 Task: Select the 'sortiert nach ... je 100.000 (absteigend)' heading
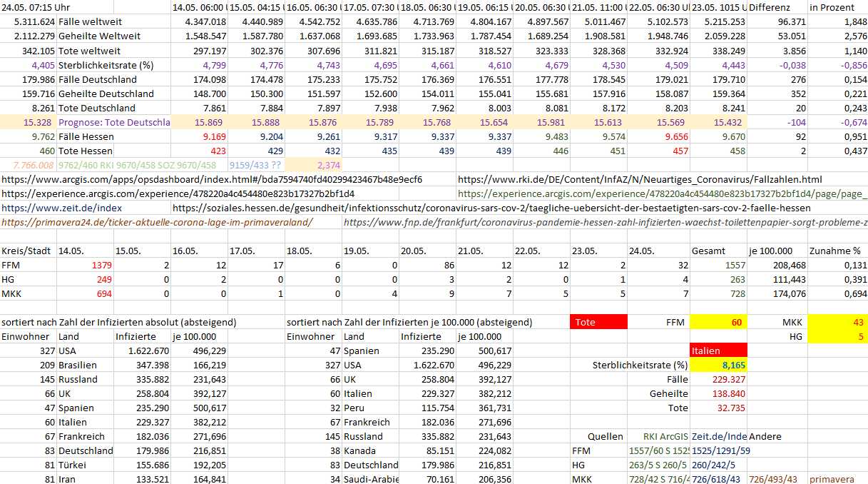point(409,322)
